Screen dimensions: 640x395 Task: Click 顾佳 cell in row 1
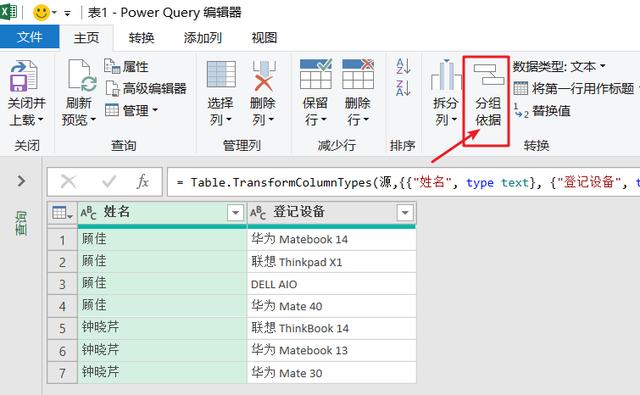click(162, 240)
